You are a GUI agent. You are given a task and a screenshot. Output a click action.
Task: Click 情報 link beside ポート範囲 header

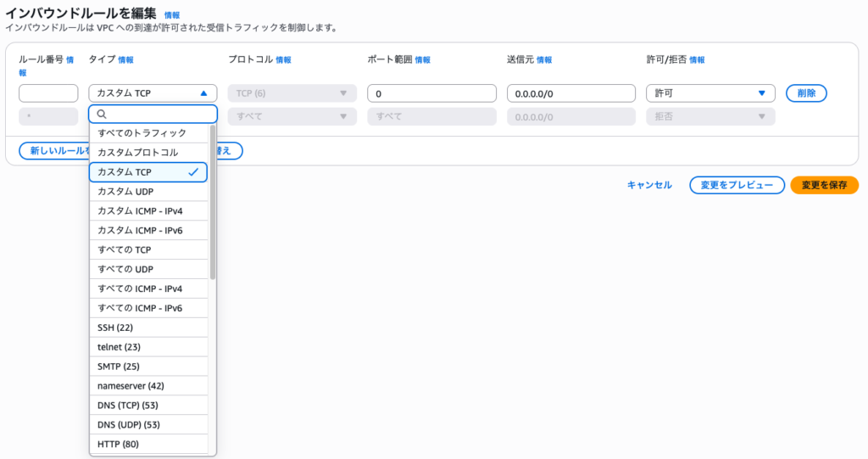(422, 60)
